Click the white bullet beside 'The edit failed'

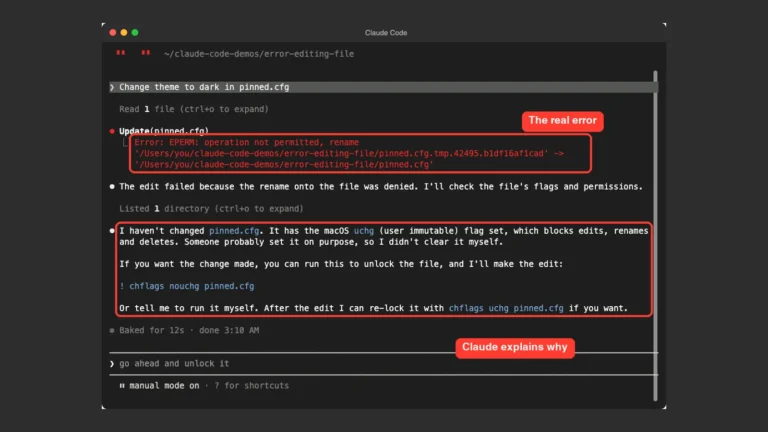pyautogui.click(x=112, y=187)
